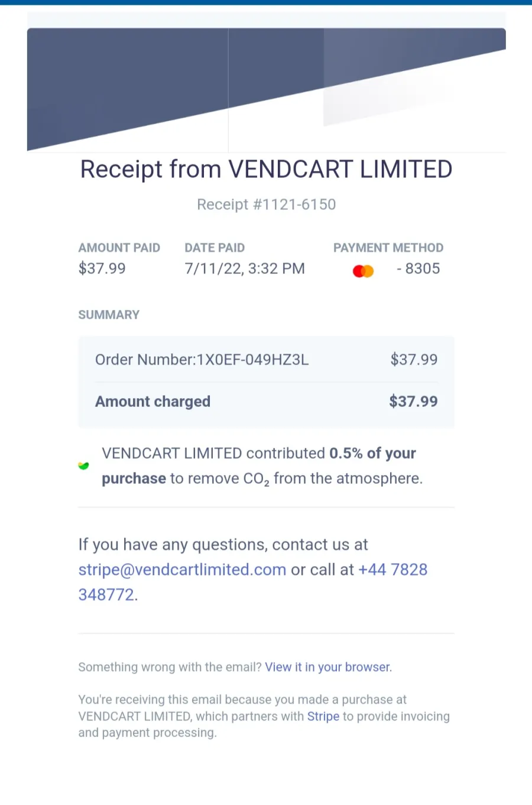Open 'View it in your browser' link
Image resolution: width=532 pixels, height=805 pixels.
pyautogui.click(x=327, y=667)
